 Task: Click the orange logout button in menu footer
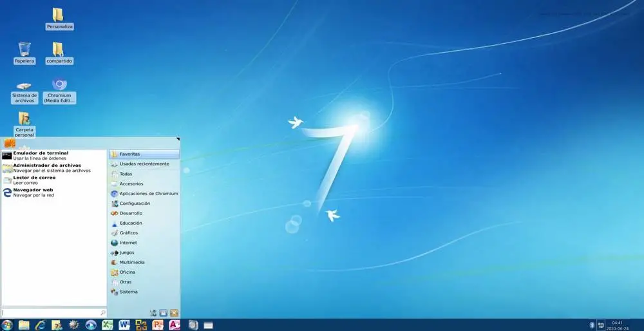pyautogui.click(x=174, y=313)
